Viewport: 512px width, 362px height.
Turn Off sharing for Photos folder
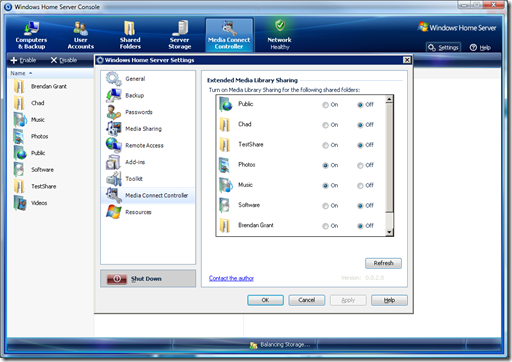[360, 166]
